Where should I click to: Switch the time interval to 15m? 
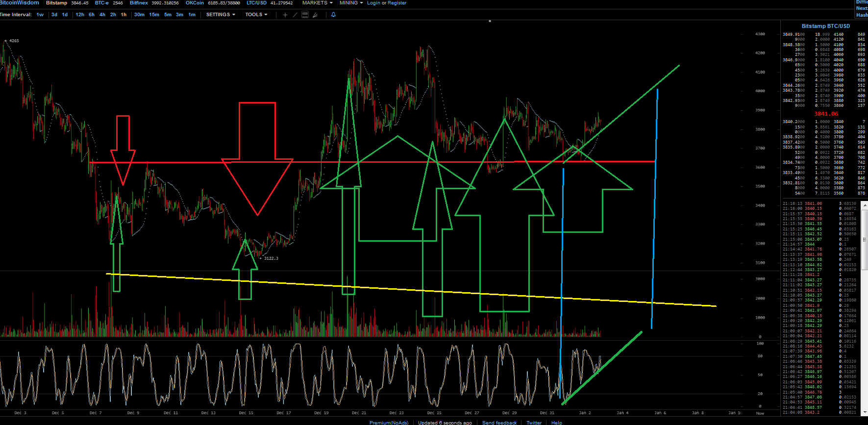pyautogui.click(x=154, y=15)
